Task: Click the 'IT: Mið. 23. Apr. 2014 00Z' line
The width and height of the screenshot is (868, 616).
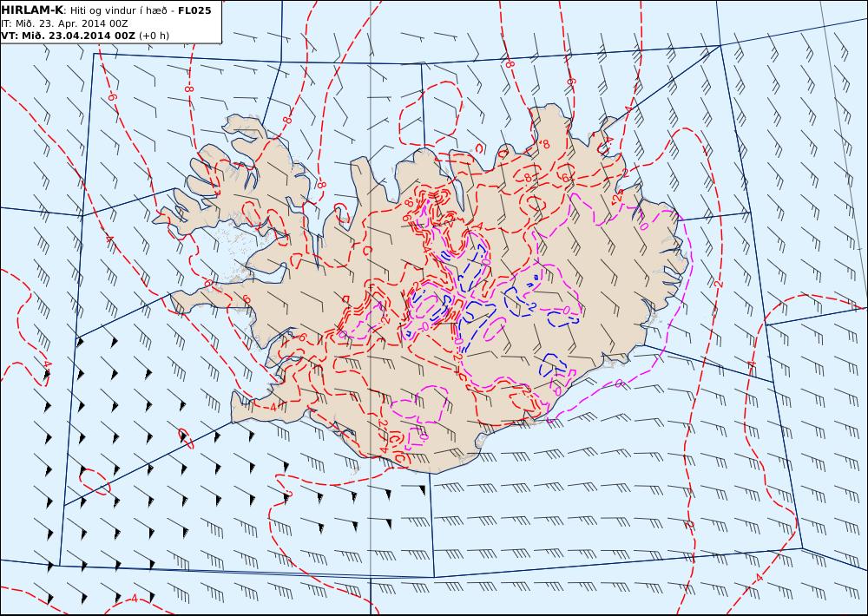Action: tap(64, 23)
